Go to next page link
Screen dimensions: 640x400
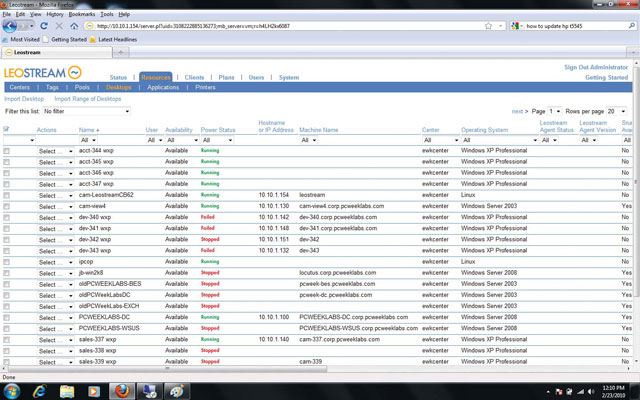point(517,111)
